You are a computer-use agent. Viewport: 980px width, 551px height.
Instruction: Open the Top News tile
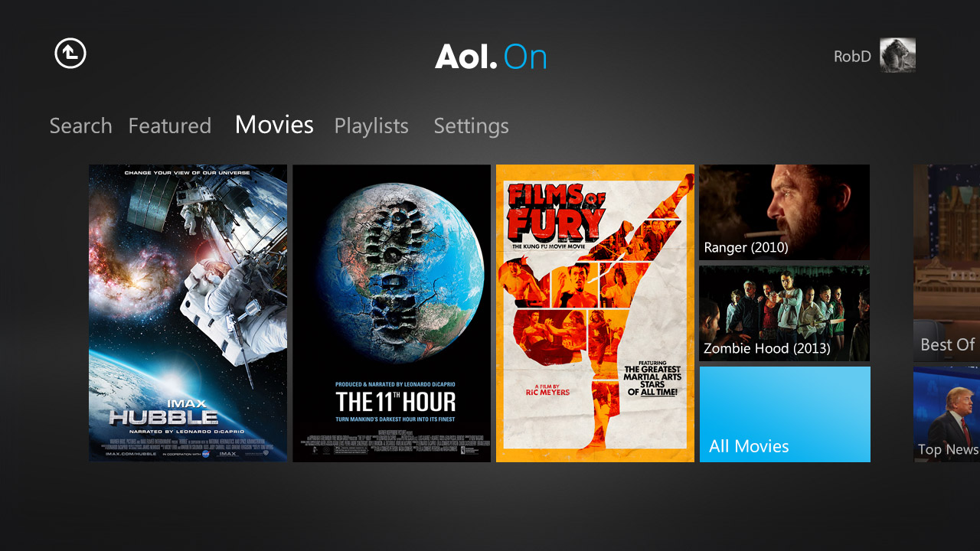pos(946,414)
